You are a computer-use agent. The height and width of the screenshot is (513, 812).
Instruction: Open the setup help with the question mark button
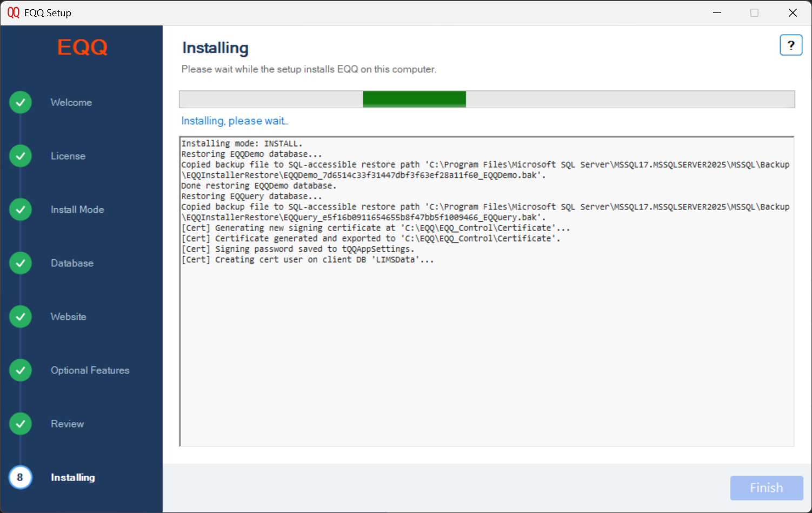pos(791,45)
